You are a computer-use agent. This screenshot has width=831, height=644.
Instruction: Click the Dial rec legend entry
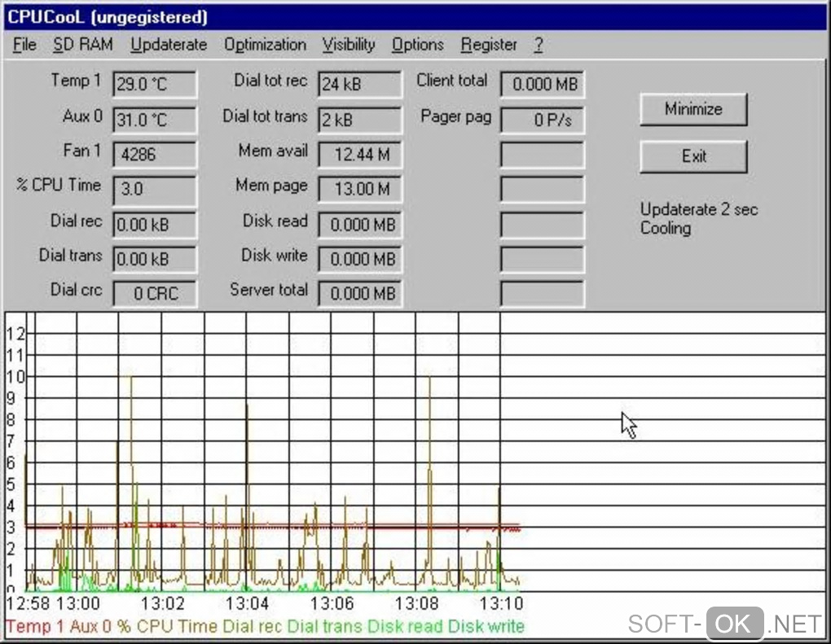(x=253, y=627)
